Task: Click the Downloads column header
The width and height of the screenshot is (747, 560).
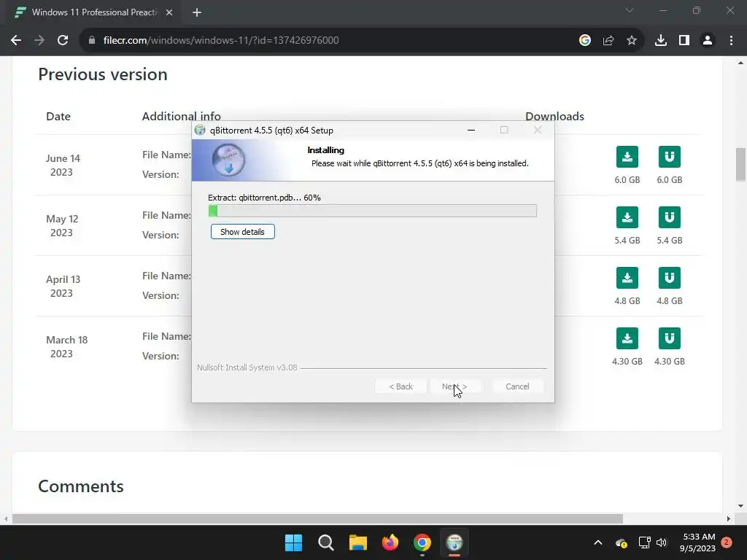Action: [x=554, y=116]
